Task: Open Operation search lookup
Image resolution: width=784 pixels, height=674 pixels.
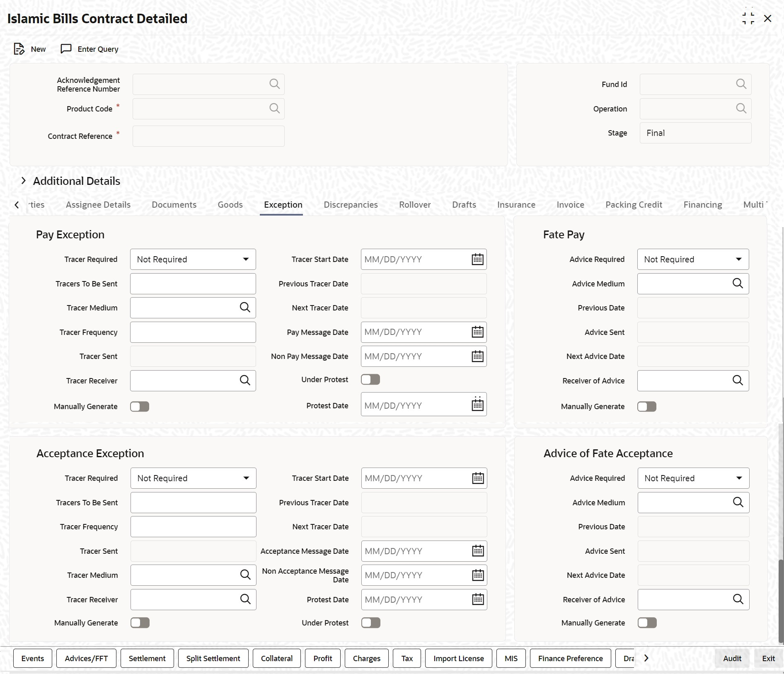Action: click(x=741, y=109)
